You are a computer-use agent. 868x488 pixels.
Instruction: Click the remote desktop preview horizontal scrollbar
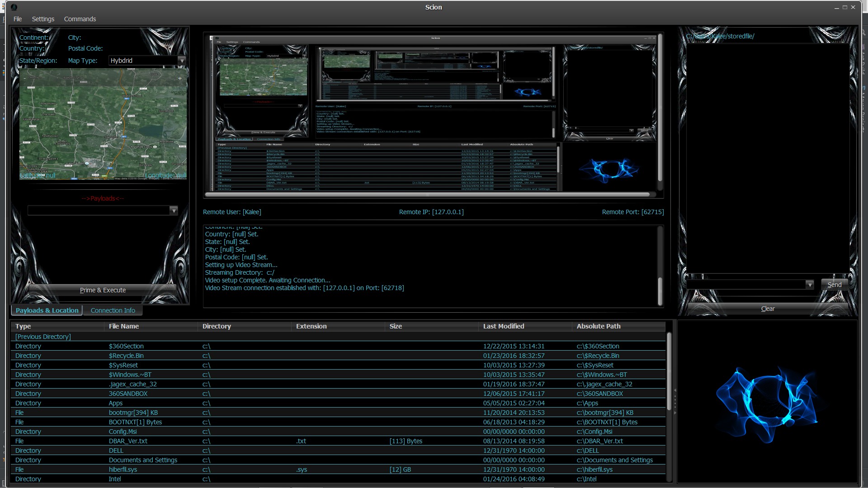pyautogui.click(x=427, y=195)
